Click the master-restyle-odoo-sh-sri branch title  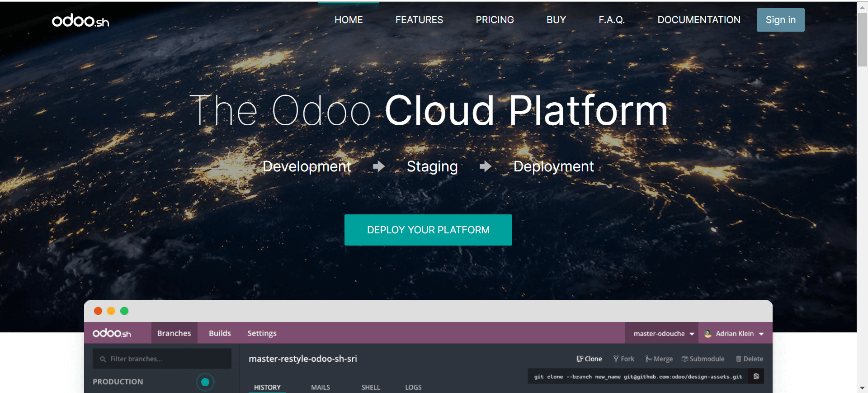pyautogui.click(x=303, y=359)
